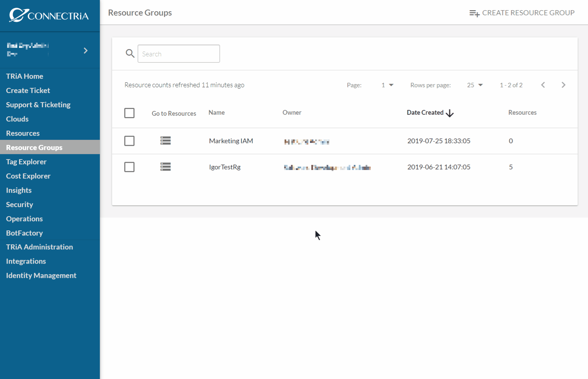Check the Marketing IAM row checkbox
The width and height of the screenshot is (588, 379).
click(x=129, y=141)
